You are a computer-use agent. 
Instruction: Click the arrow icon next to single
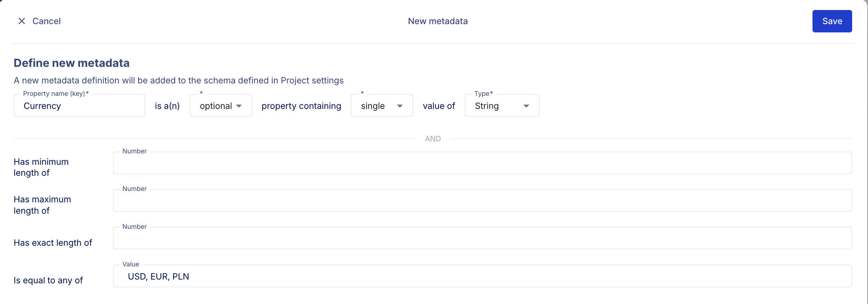click(400, 106)
